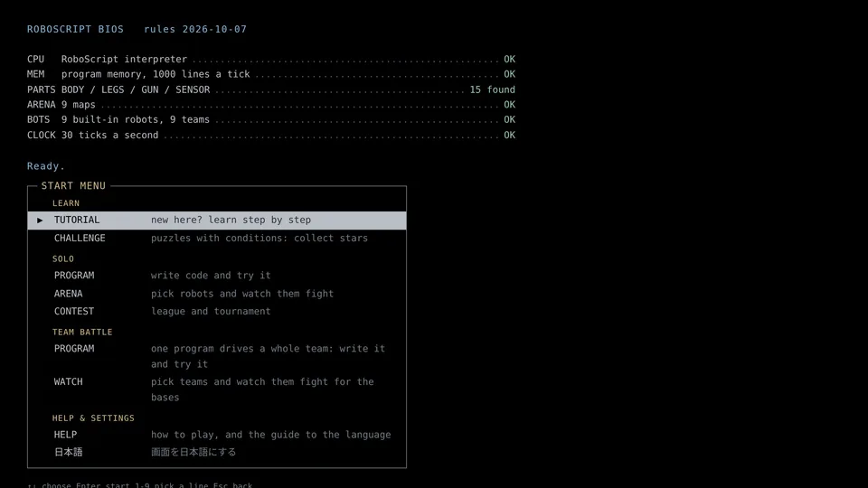Select the WATCH team battle entry
868x488 pixels.
point(216,389)
